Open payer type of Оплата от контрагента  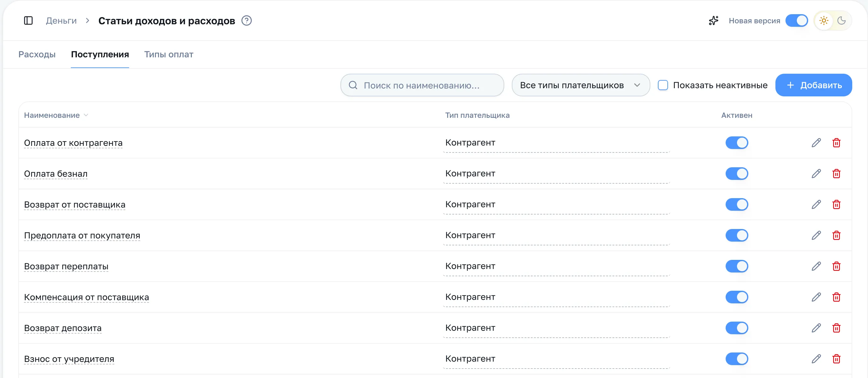tap(556, 143)
